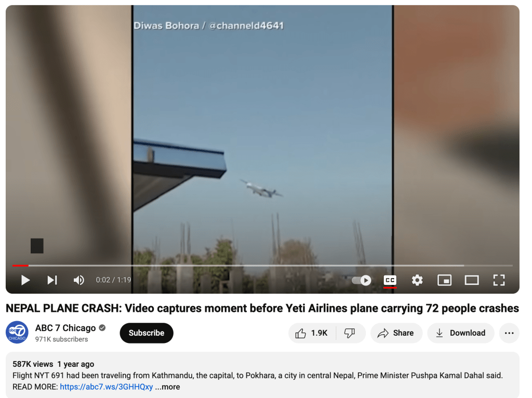Screen dimensions: 532x398
Task: Download the video
Action: coord(460,333)
